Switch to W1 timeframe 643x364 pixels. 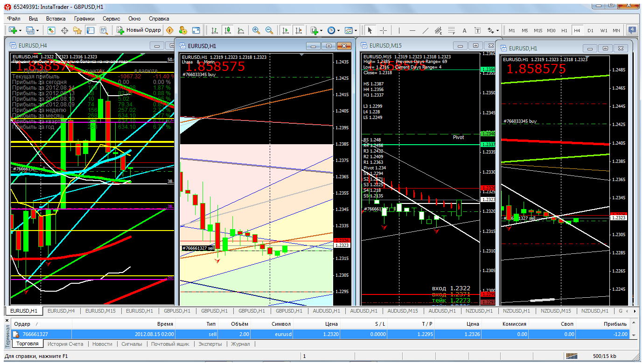[604, 30]
